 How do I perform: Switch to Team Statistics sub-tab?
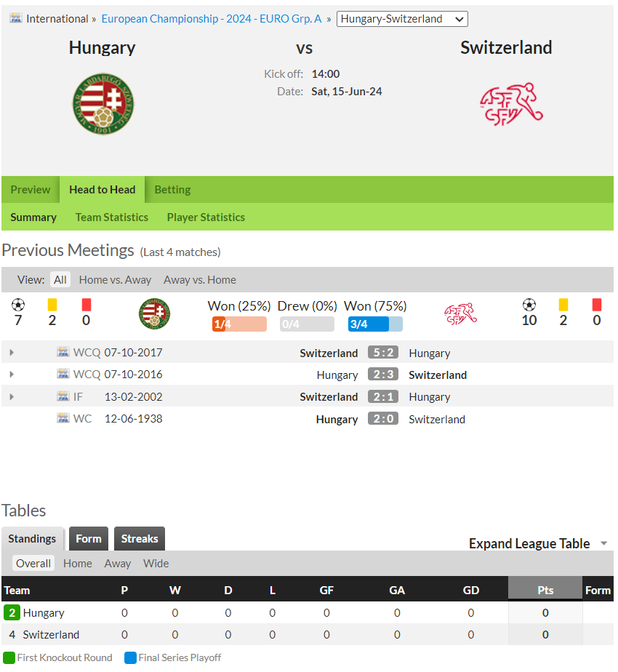coord(111,217)
